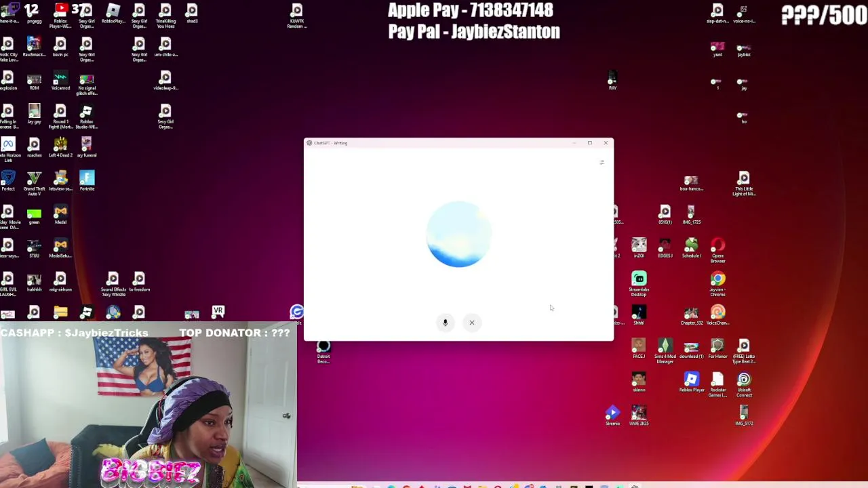This screenshot has height=488, width=868.
Task: End the ChatGPT voice conversation with X
Action: tap(472, 323)
